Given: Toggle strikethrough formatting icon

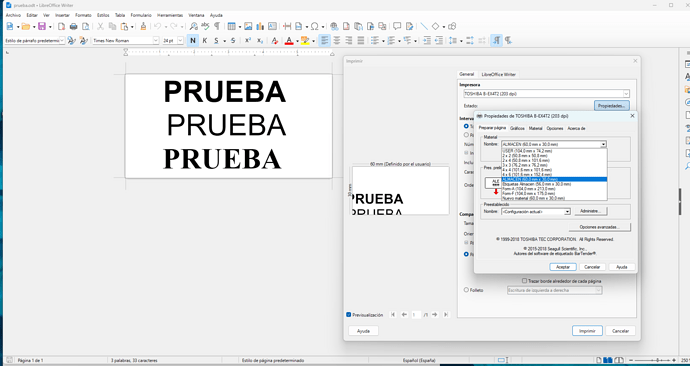Looking at the screenshot, I should coord(233,40).
